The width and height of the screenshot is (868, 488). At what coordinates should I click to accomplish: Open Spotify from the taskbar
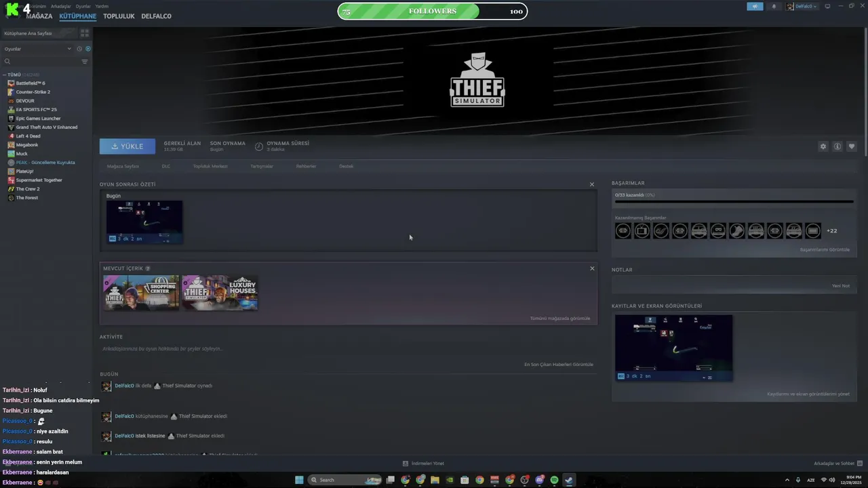coord(554,480)
